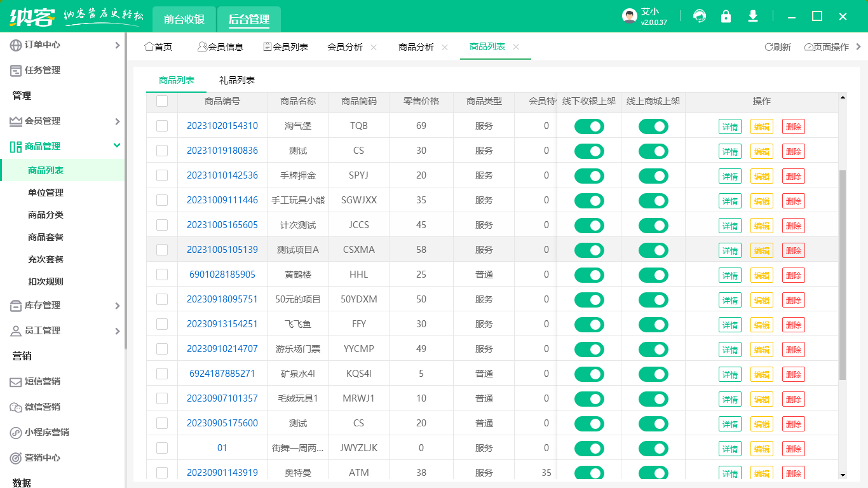Expand the 员工管理 submenu arrow
This screenshot has height=488, width=868.
[117, 331]
